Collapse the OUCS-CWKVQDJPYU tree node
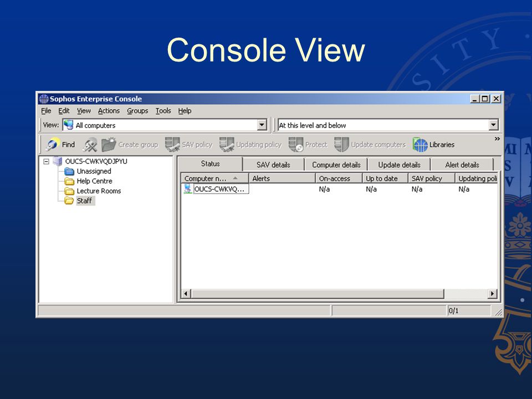 (46, 161)
